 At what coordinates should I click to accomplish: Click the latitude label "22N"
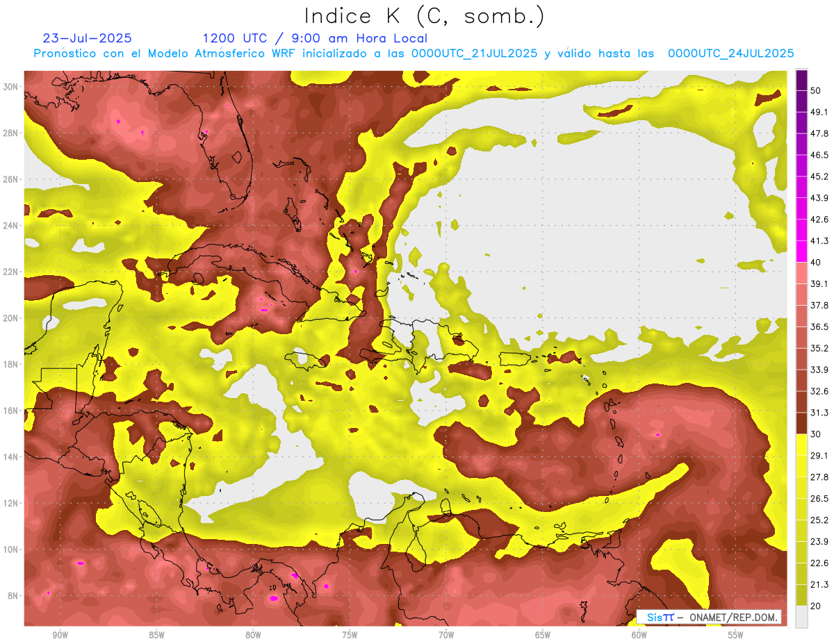[x=10, y=272]
